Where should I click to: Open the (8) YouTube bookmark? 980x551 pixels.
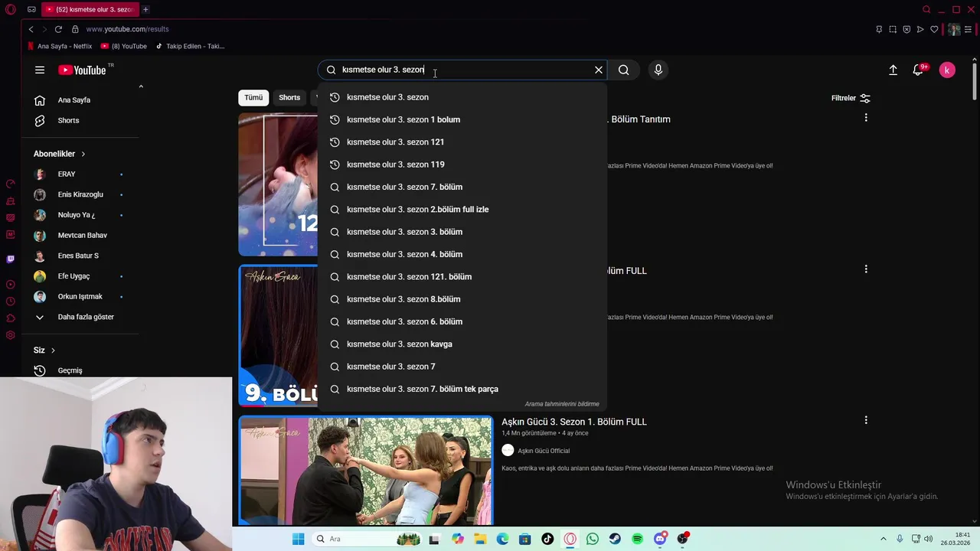(x=124, y=46)
